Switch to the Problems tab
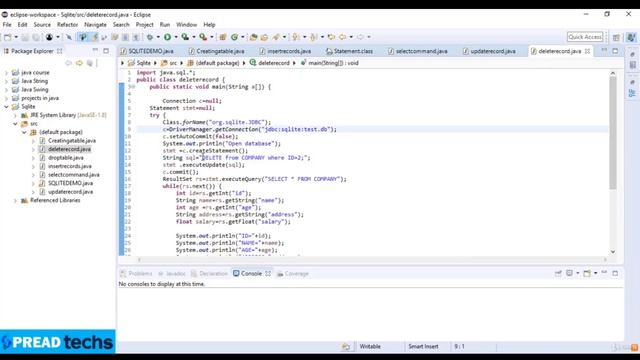The image size is (640, 360). coord(136,273)
